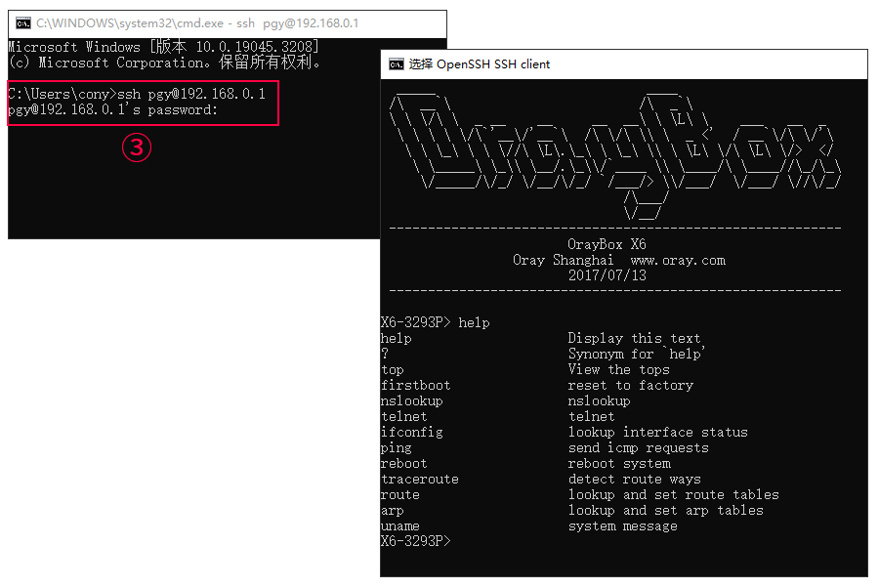Click the Microsoft Corporation copyright line
Image resolution: width=879 pixels, height=588 pixels.
point(165,63)
